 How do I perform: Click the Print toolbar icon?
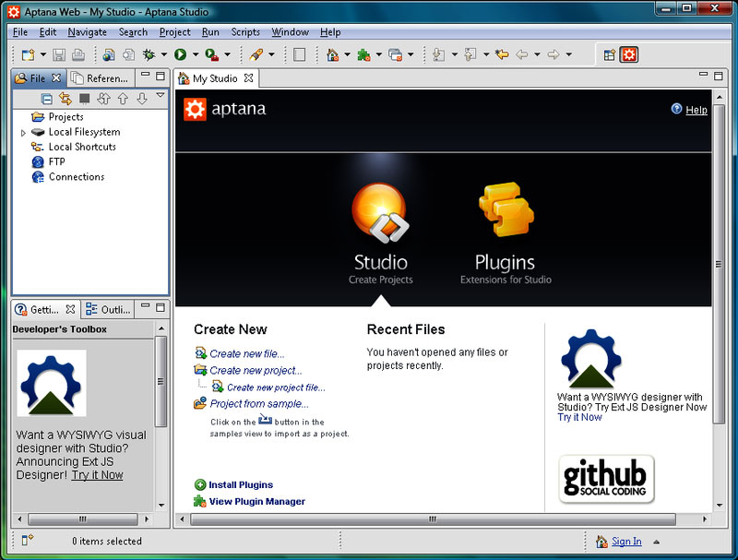coord(77,55)
